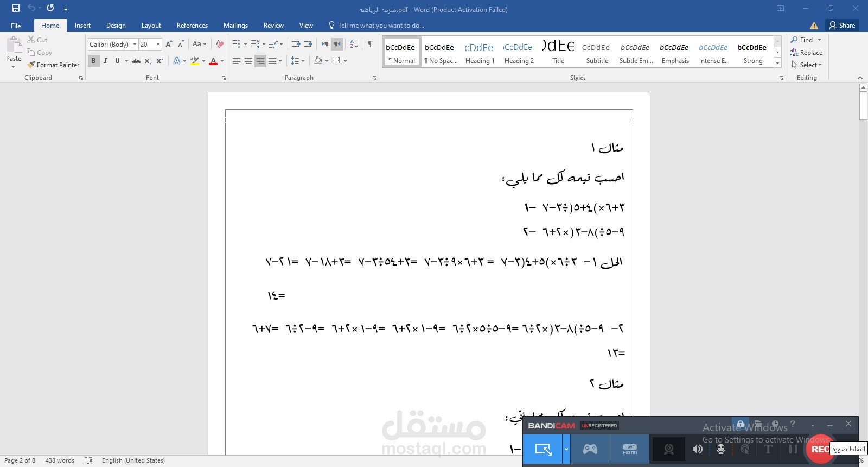The width and height of the screenshot is (868, 467).
Task: Align text right
Action: (260, 61)
